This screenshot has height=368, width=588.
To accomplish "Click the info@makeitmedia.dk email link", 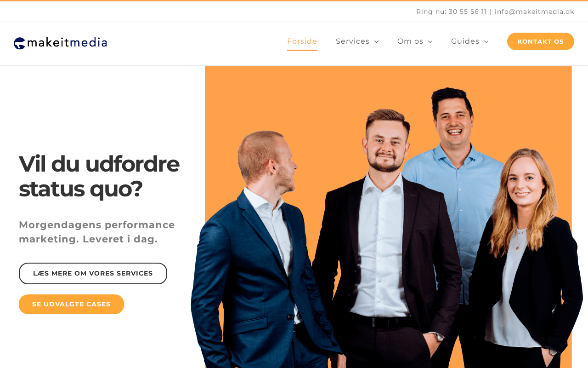I will point(534,11).
